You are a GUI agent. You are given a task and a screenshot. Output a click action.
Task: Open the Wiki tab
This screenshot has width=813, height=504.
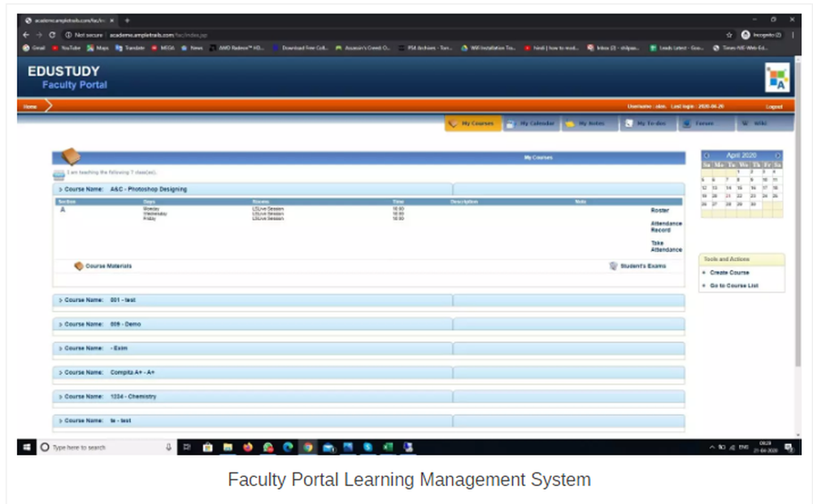(765, 124)
